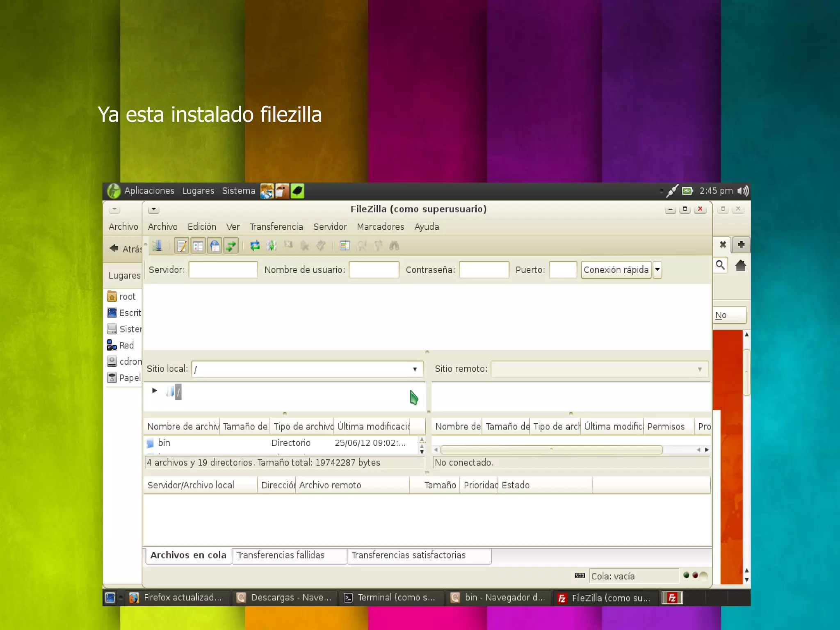The image size is (840, 630).
Task: Click the volume speaker icon in panel
Action: [x=743, y=191]
